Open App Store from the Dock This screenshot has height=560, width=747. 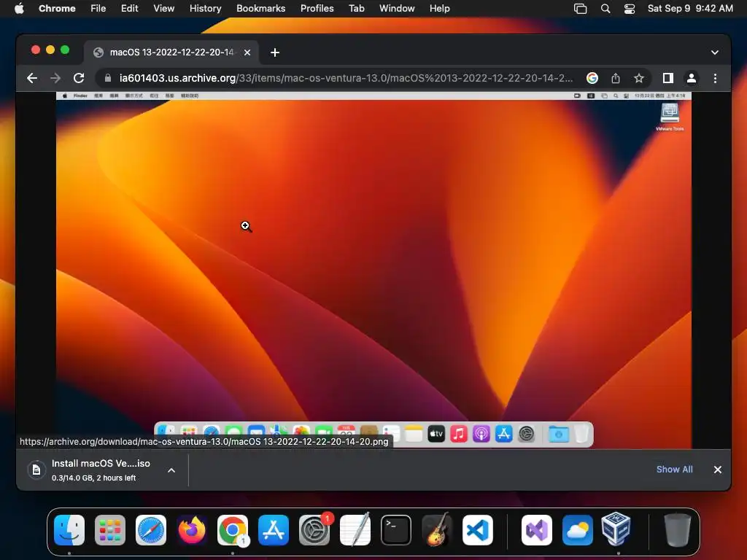click(x=274, y=530)
